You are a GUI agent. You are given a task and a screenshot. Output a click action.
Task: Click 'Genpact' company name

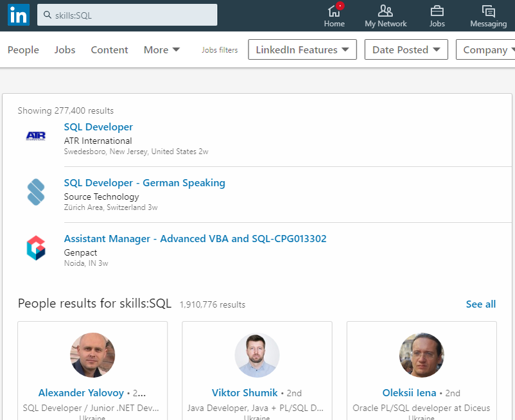click(80, 252)
